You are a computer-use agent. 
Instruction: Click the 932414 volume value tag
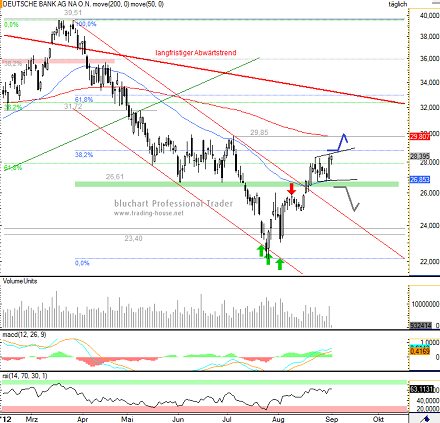(421, 325)
